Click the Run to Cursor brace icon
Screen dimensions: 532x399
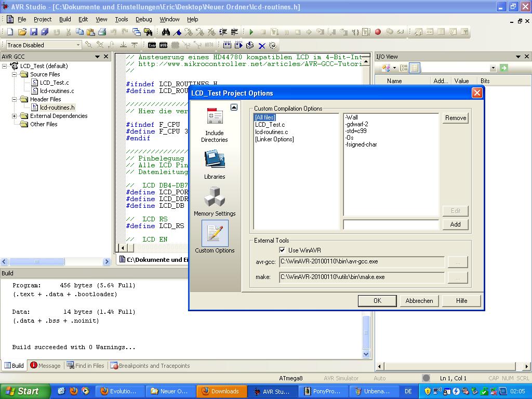coord(355,32)
